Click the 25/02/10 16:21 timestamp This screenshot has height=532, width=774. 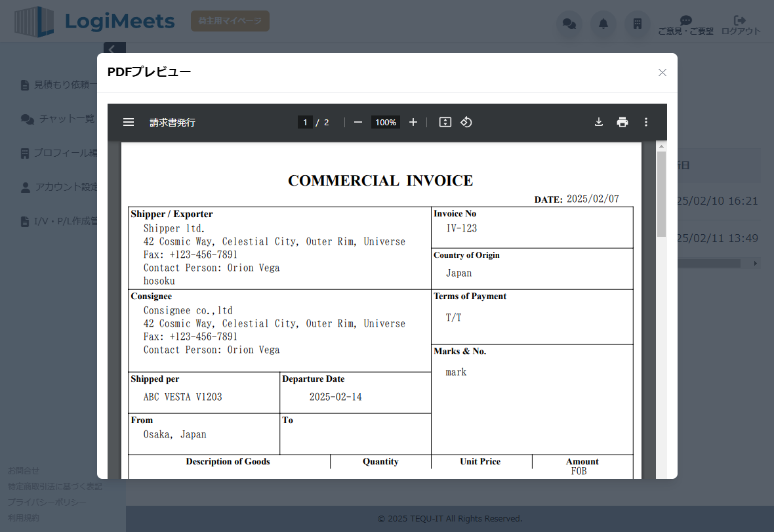point(717,201)
